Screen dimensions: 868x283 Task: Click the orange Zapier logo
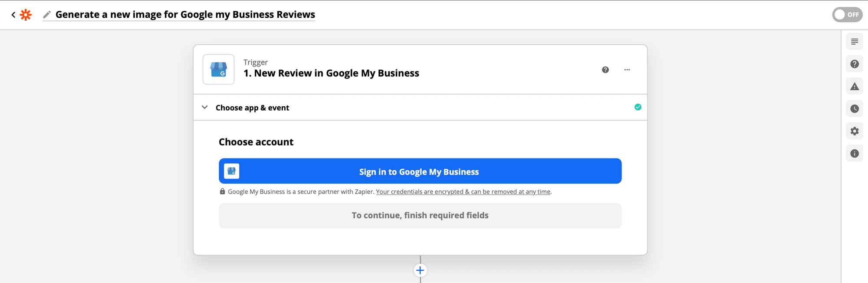click(x=26, y=15)
